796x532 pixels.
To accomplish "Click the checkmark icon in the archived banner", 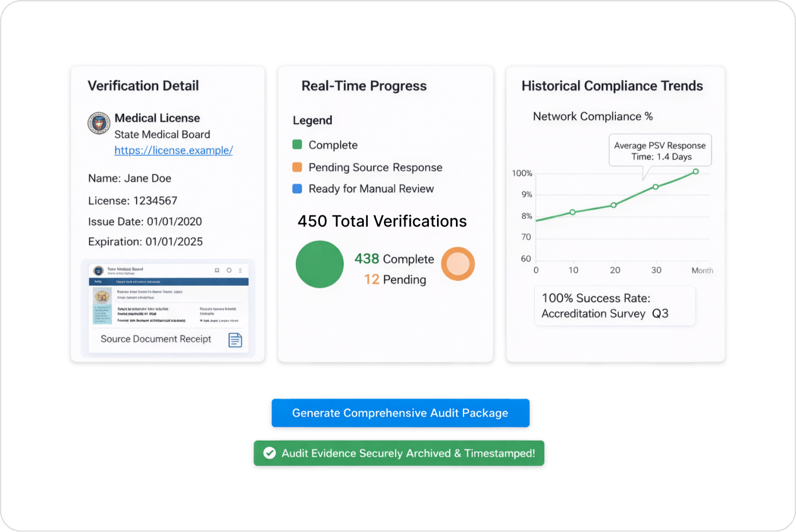I will coord(270,453).
